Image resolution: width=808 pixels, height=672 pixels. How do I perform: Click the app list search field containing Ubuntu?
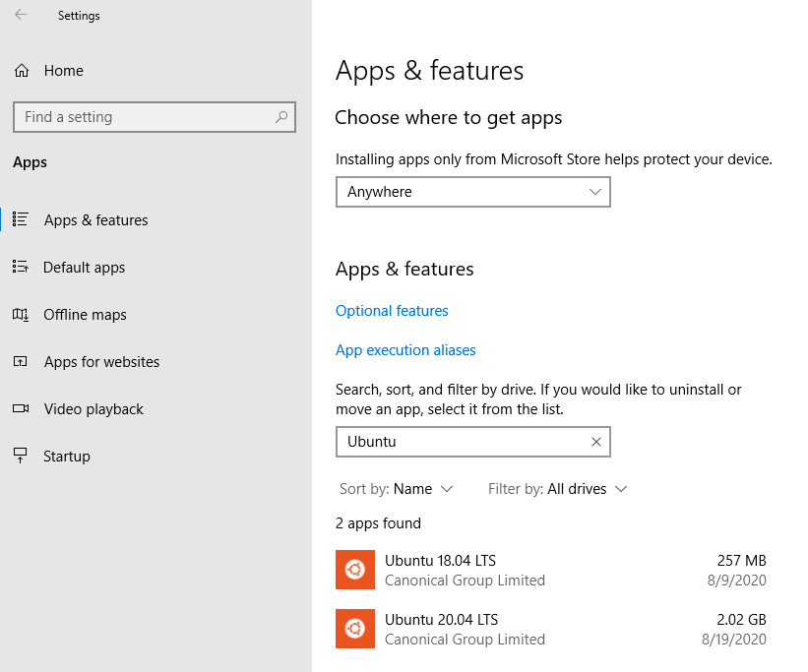(473, 442)
